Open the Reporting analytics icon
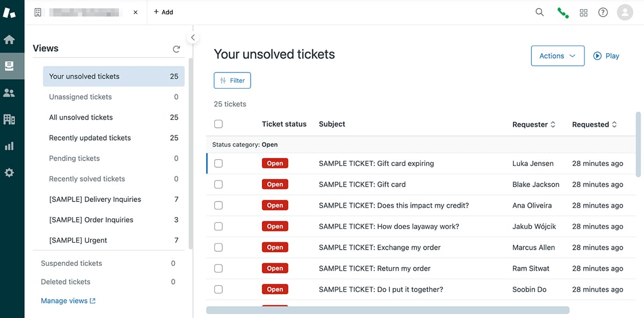 12,145
